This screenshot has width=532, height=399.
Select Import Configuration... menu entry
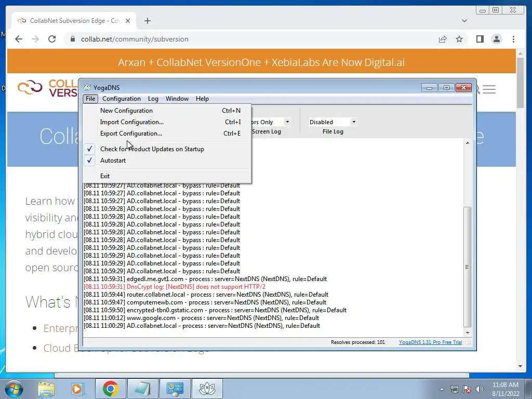(166, 122)
